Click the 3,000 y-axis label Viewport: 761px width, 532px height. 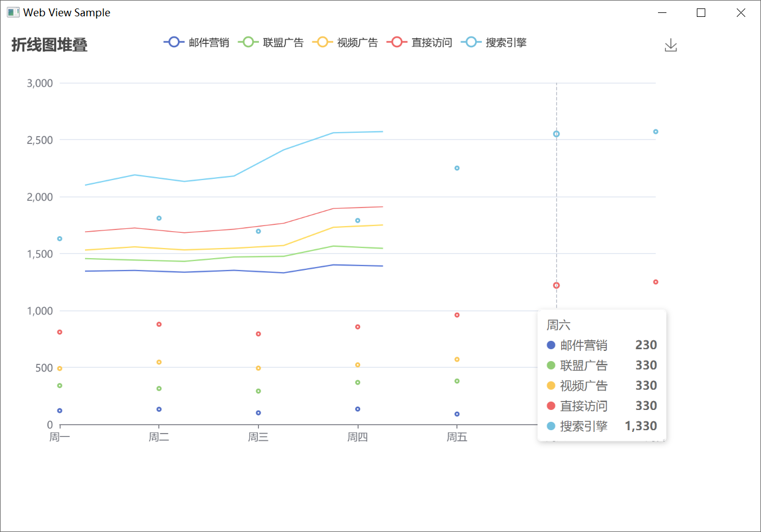(40, 83)
